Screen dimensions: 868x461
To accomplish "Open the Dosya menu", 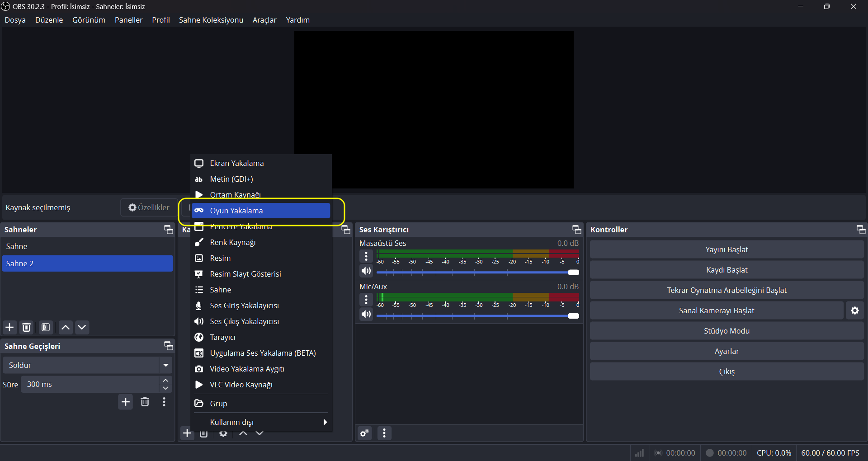I will (x=15, y=20).
